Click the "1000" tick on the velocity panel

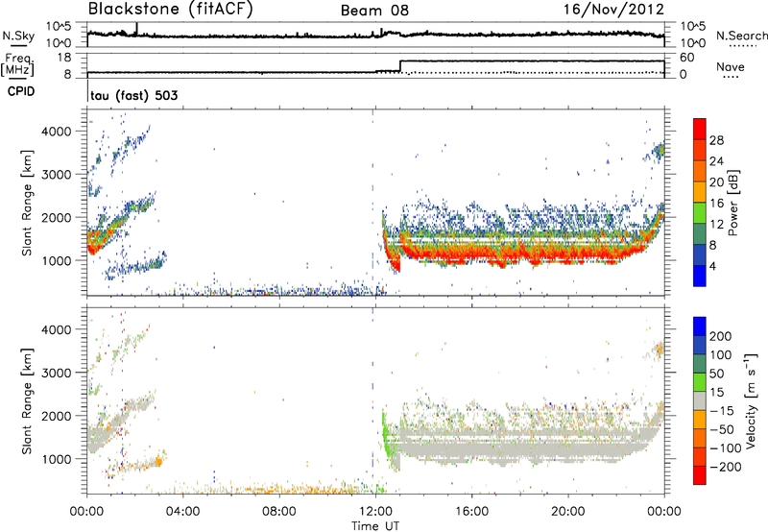56,459
